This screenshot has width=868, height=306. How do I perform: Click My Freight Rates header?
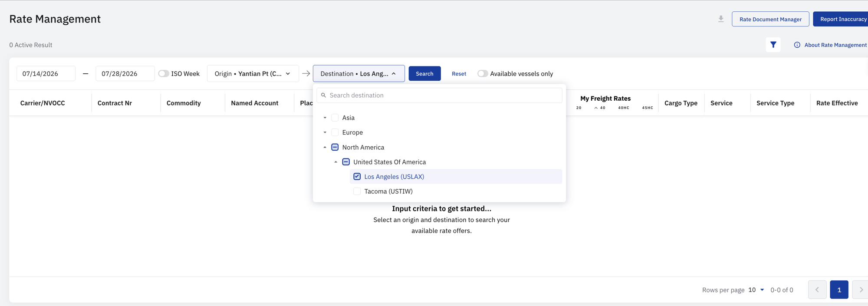coord(605,99)
